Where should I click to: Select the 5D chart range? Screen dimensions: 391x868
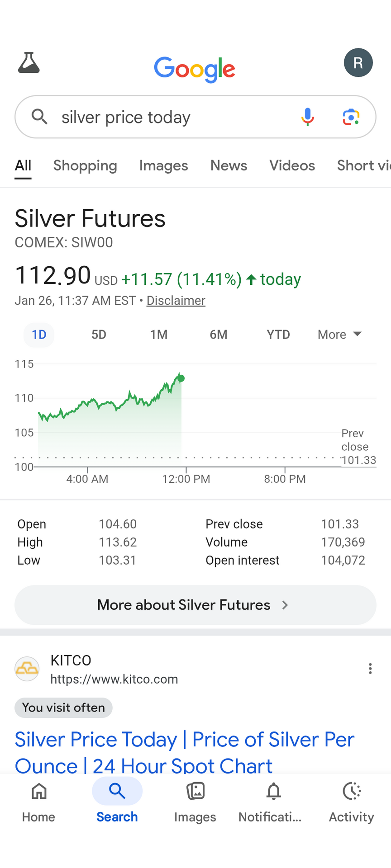[x=99, y=335]
